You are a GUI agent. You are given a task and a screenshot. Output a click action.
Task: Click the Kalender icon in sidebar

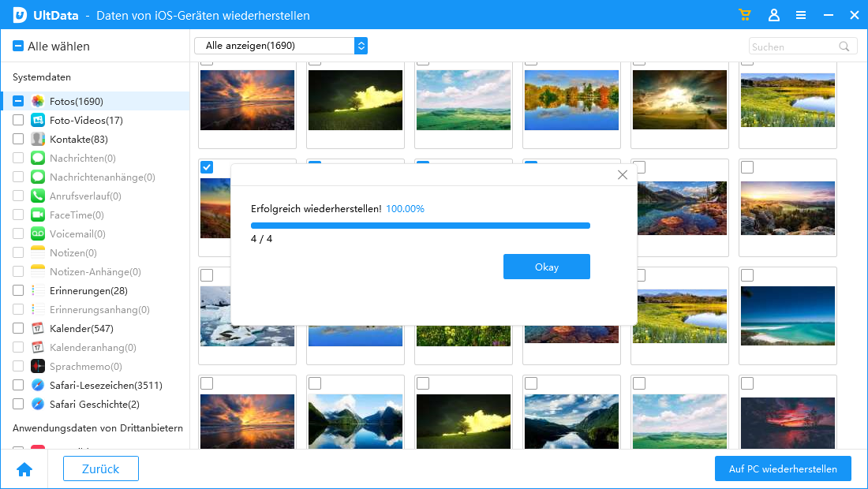tap(38, 328)
